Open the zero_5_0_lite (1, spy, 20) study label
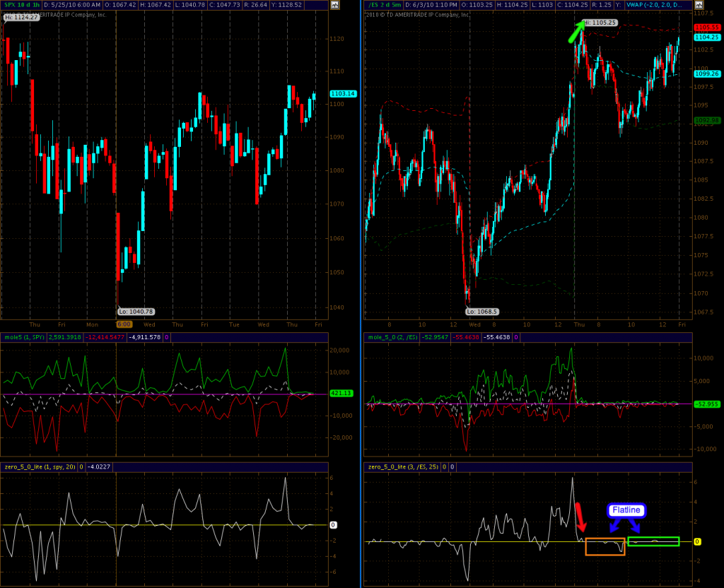724x588 pixels. tap(40, 467)
